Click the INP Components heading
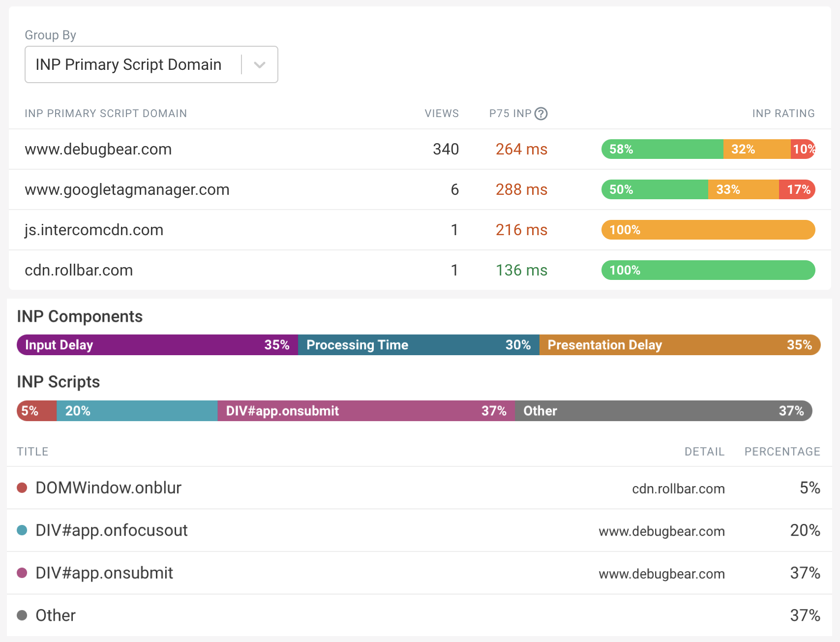This screenshot has height=642, width=840. tap(80, 316)
